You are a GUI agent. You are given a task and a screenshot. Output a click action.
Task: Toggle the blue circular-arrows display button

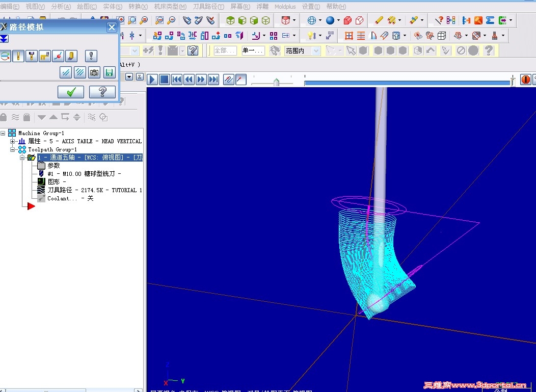(5, 56)
